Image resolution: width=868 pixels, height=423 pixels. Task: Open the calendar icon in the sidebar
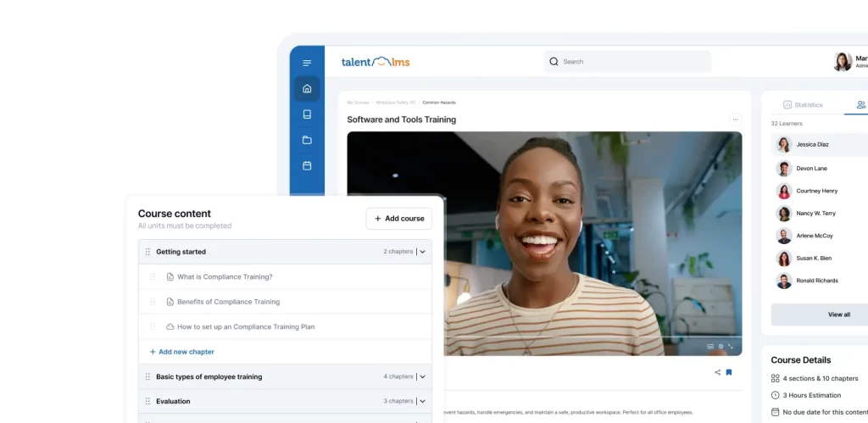click(307, 165)
